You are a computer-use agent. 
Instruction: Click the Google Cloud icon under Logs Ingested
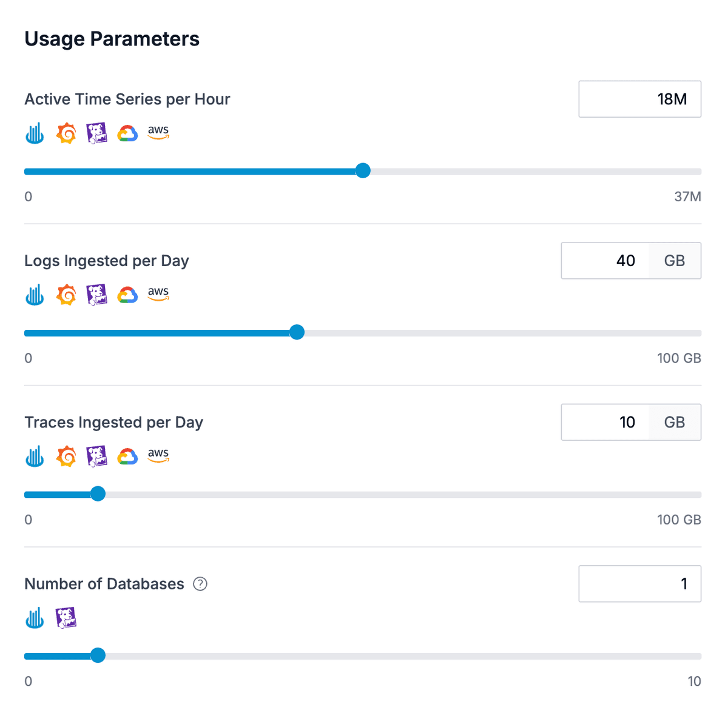click(127, 295)
